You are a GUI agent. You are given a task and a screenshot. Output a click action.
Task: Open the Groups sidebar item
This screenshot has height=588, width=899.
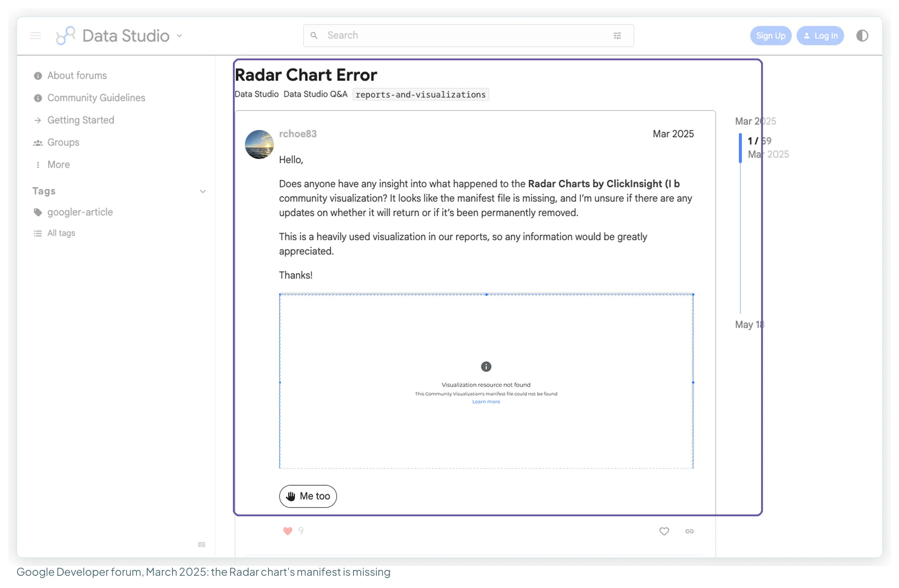tap(56, 142)
